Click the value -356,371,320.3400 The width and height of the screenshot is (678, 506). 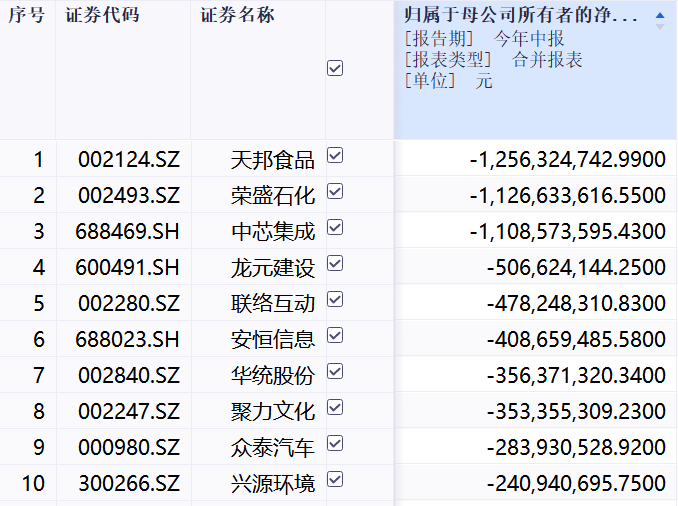[576, 375]
